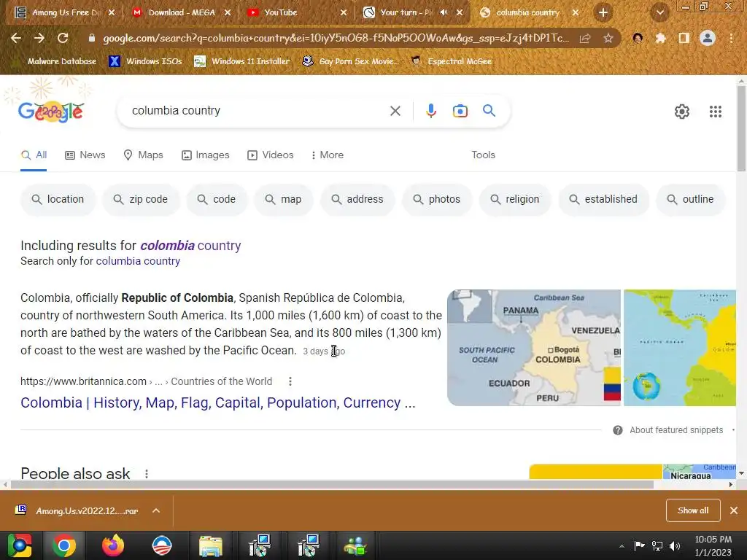Image resolution: width=747 pixels, height=560 pixels.
Task: Click the vertical page scrollbar thumb
Action: pyautogui.click(x=741, y=128)
